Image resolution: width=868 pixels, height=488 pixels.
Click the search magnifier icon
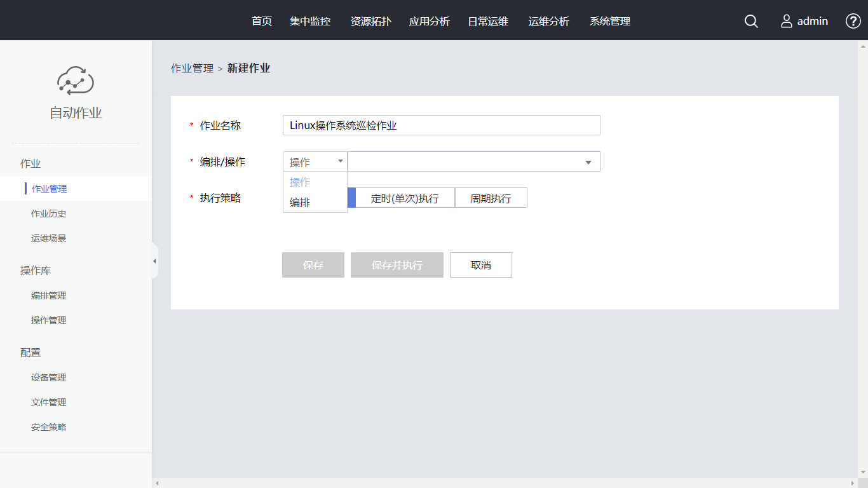click(751, 22)
